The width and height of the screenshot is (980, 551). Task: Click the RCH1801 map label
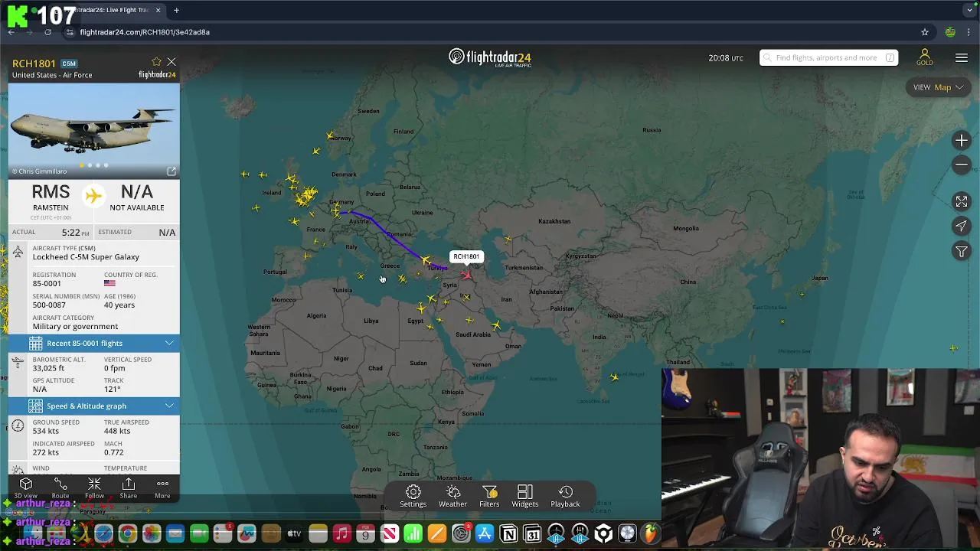point(466,256)
